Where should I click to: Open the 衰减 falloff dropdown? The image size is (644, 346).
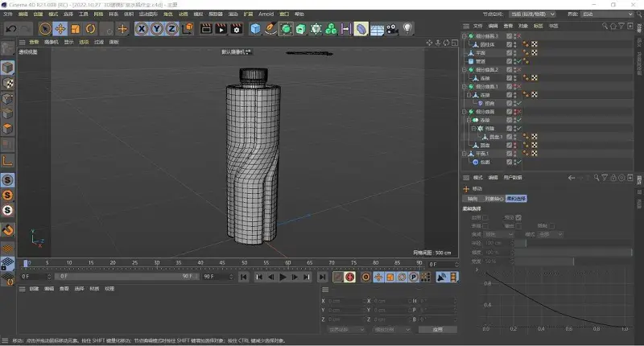point(498,234)
